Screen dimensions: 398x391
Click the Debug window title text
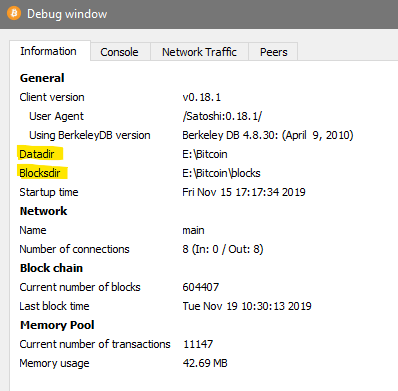pos(67,14)
